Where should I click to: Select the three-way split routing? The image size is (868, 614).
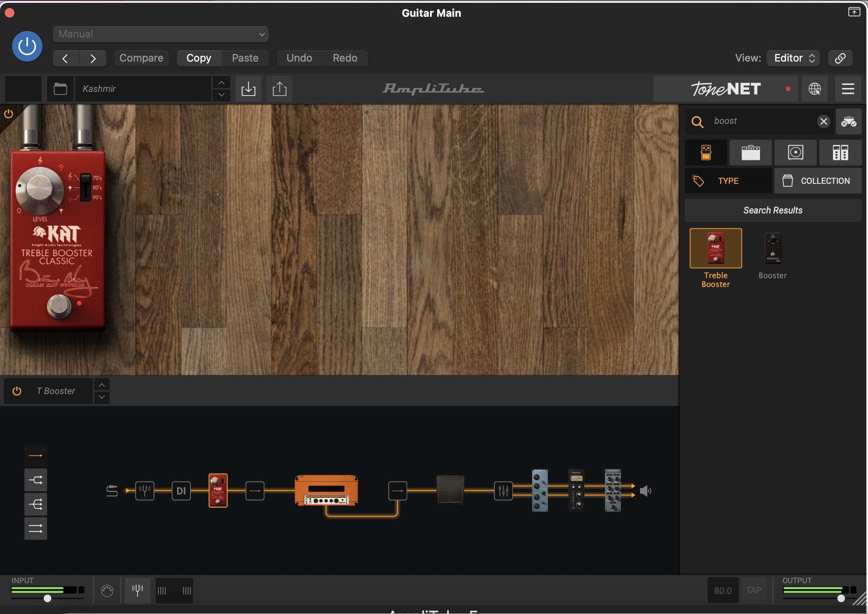[36, 504]
